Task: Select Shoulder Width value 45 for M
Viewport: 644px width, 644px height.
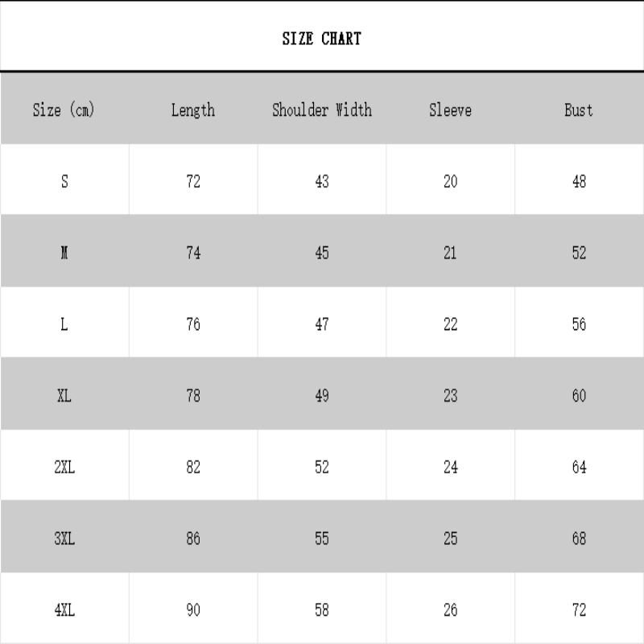Action: 322,254
